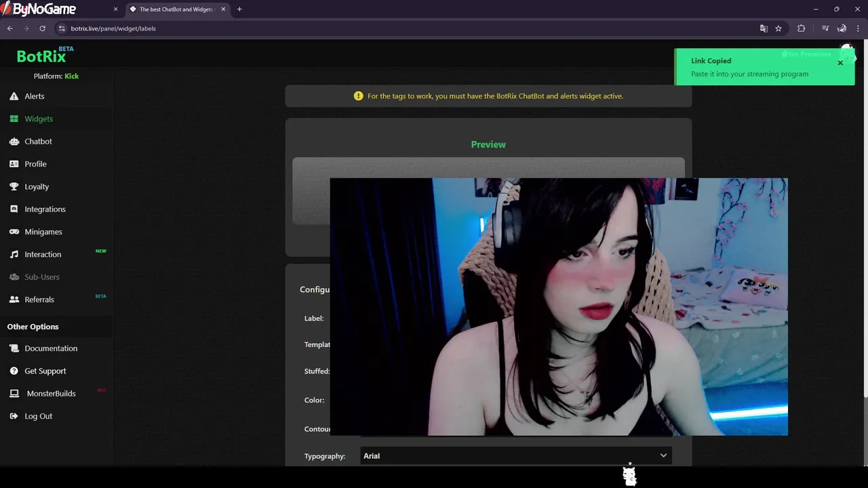Open Minigames via the gamepad icon

(14, 232)
